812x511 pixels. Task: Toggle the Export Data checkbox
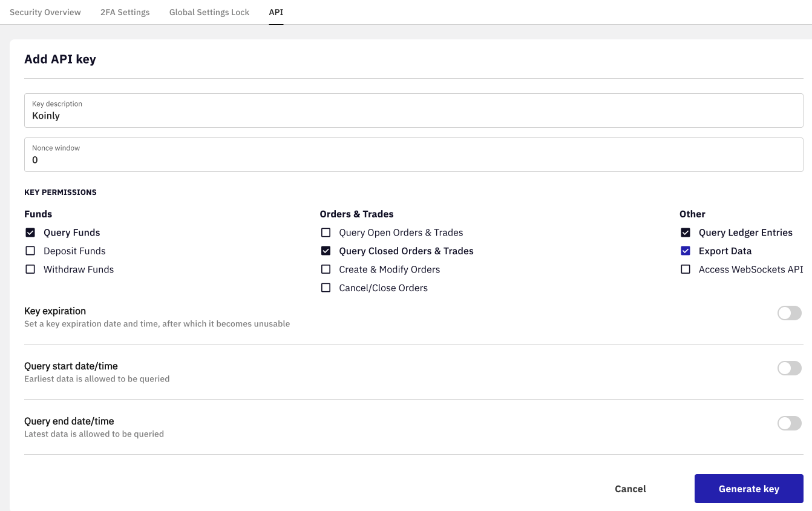(x=686, y=251)
